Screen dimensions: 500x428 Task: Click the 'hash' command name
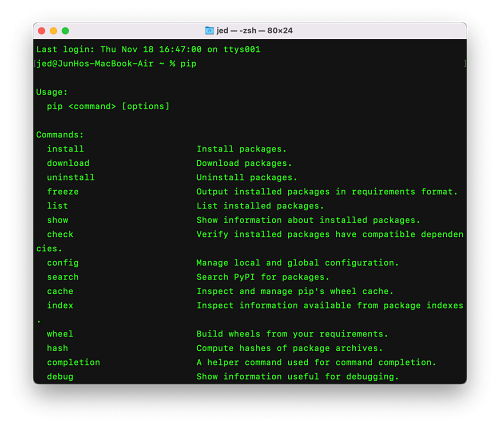point(57,348)
